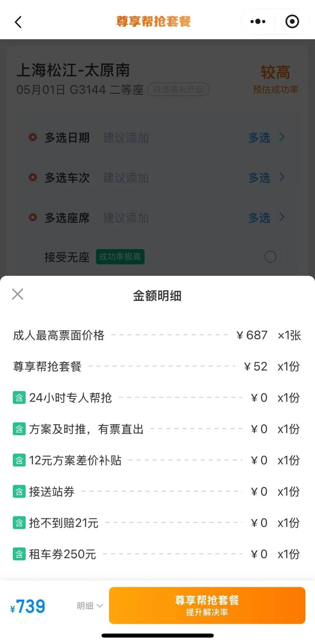This screenshot has width=315, height=644.
Task: Tap green 含 badge beside 24小时专人帮抢
Action: coord(19,398)
